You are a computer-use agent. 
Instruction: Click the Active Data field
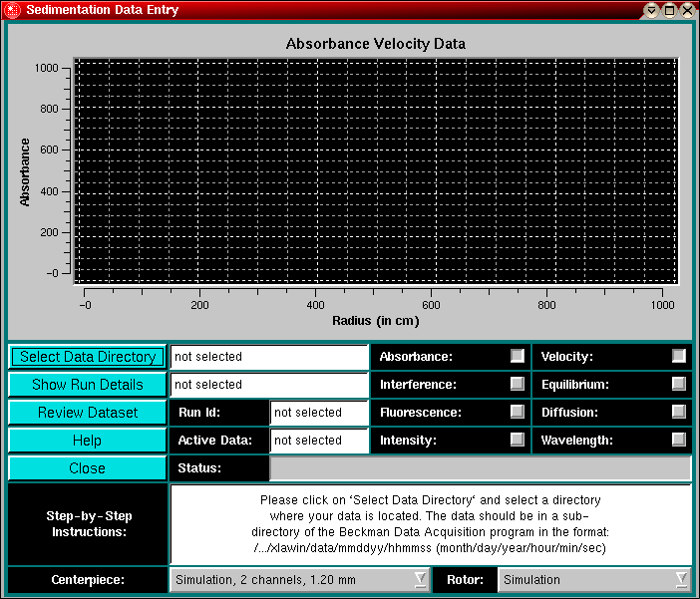(x=319, y=441)
